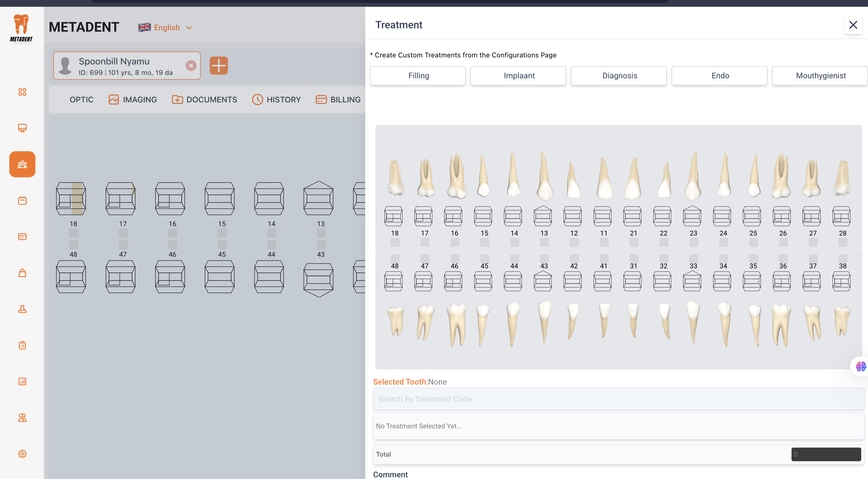Toggle checkbox below tooth 18 in treatment chart
Image resolution: width=868 pixels, height=479 pixels.
[x=395, y=242]
